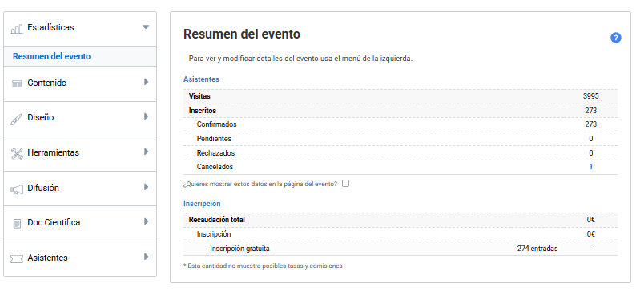Click the Pendientes value 0

pos(591,139)
